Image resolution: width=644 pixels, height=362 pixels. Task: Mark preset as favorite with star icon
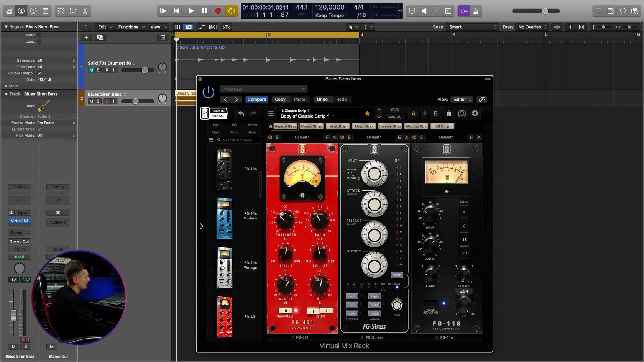point(367,113)
